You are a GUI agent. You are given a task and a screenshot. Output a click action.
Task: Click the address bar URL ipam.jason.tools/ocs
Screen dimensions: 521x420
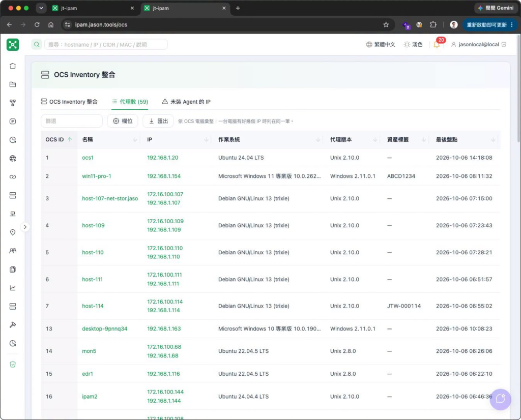click(101, 24)
